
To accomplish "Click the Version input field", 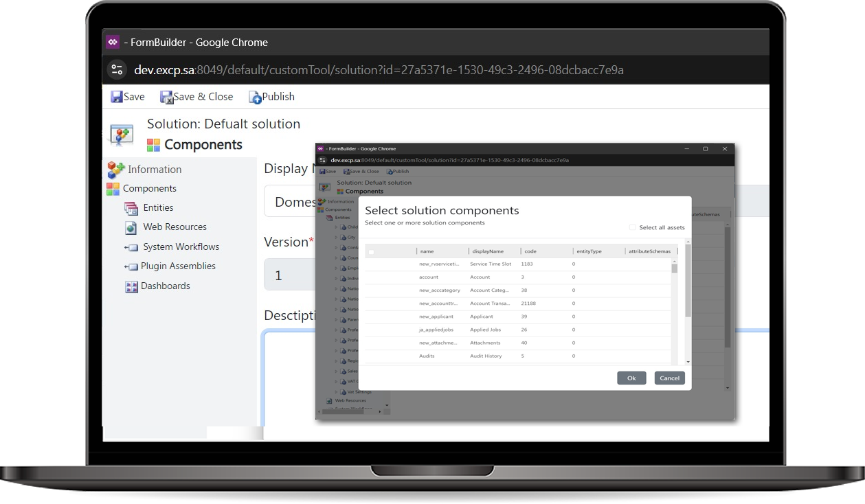I will (x=289, y=275).
